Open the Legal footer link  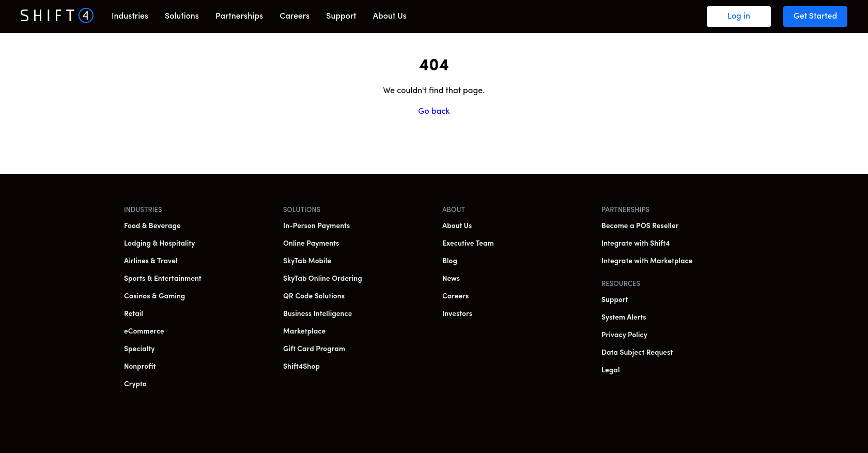pos(611,370)
